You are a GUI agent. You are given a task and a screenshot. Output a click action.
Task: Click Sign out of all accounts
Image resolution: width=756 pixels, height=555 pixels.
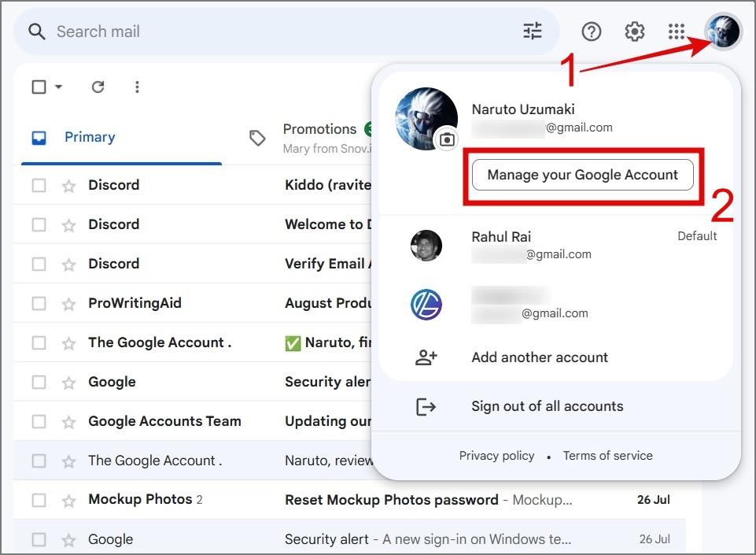(x=548, y=406)
